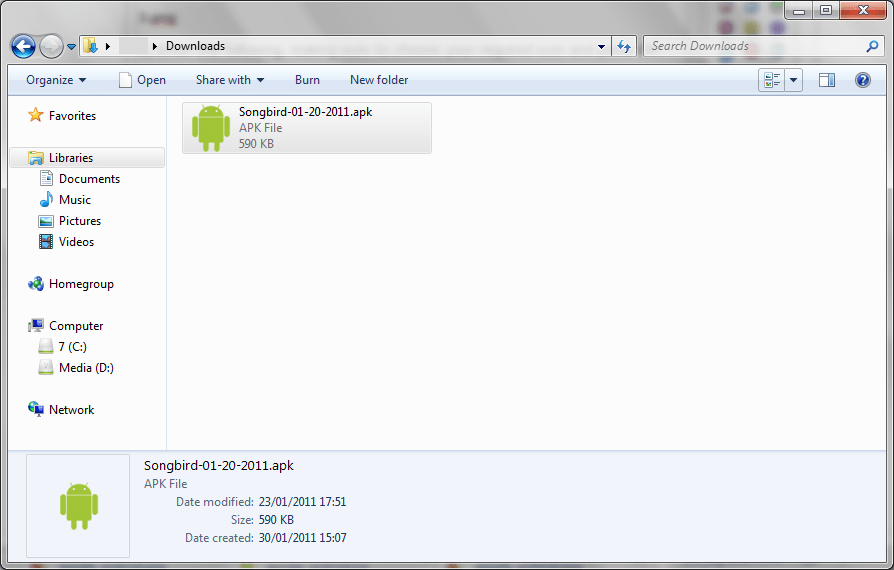Screen dimensions: 894x570
Task: Open the Music library
Action: click(75, 200)
